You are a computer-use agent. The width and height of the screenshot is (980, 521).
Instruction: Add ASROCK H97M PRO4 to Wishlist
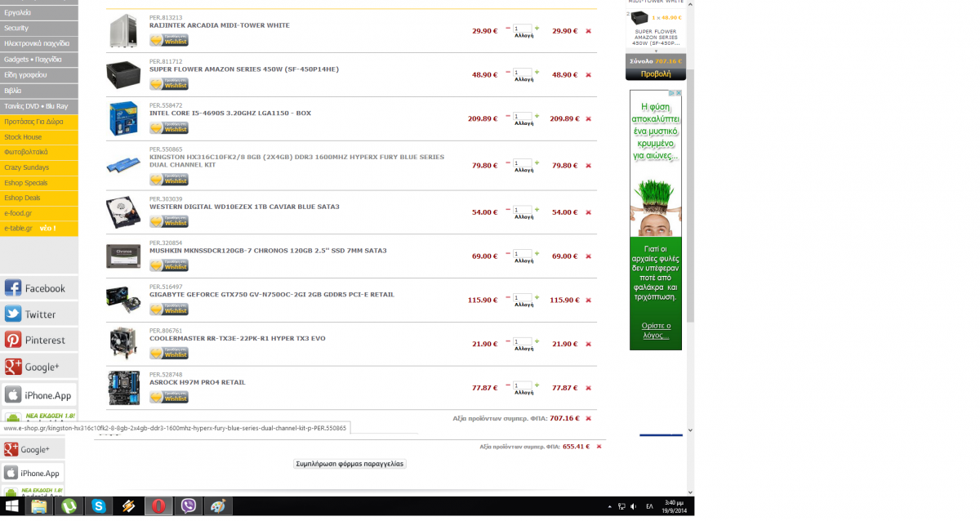(169, 398)
